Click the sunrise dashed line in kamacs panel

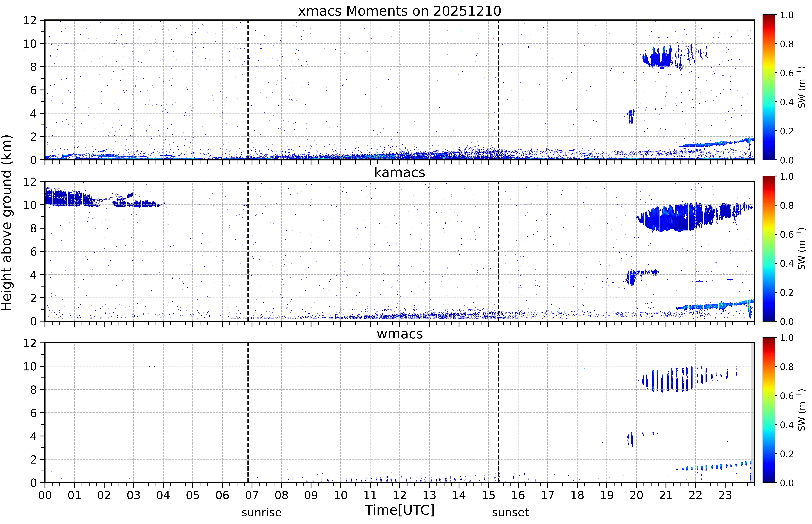tap(248, 251)
